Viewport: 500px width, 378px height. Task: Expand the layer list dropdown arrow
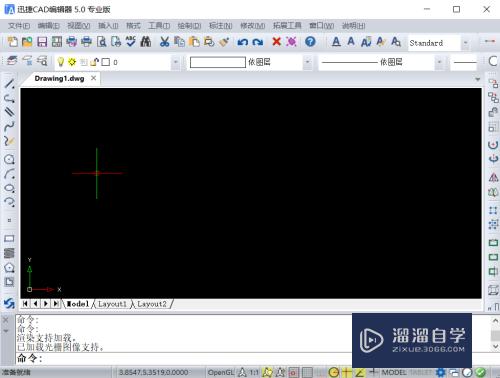click(x=175, y=62)
